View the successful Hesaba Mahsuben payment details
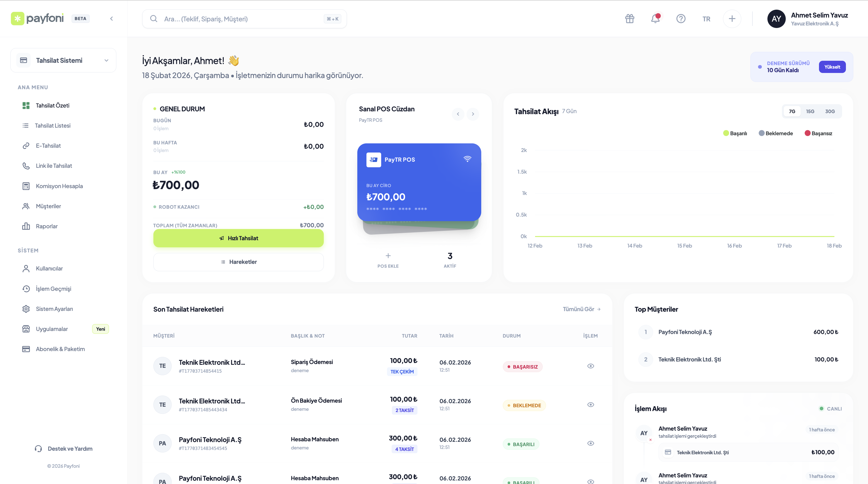 tap(590, 443)
